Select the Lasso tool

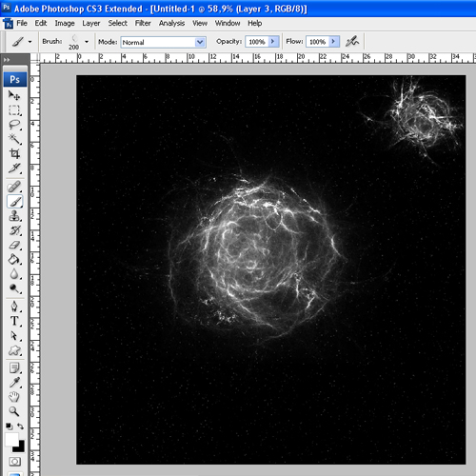(14, 125)
